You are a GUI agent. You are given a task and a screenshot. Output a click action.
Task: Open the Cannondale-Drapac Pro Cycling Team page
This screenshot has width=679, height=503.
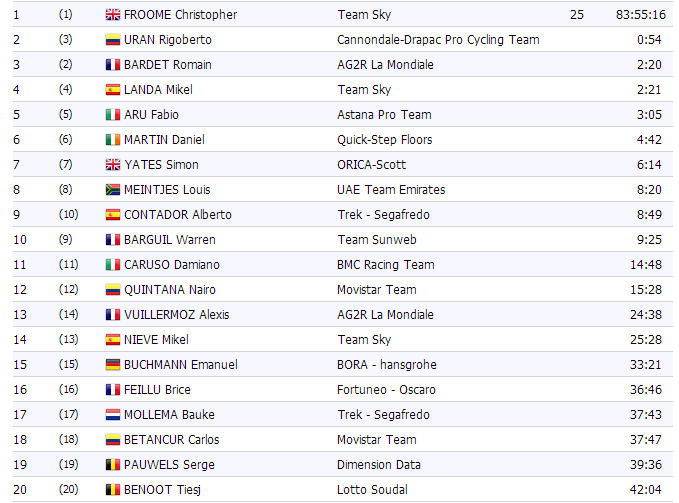coord(438,40)
